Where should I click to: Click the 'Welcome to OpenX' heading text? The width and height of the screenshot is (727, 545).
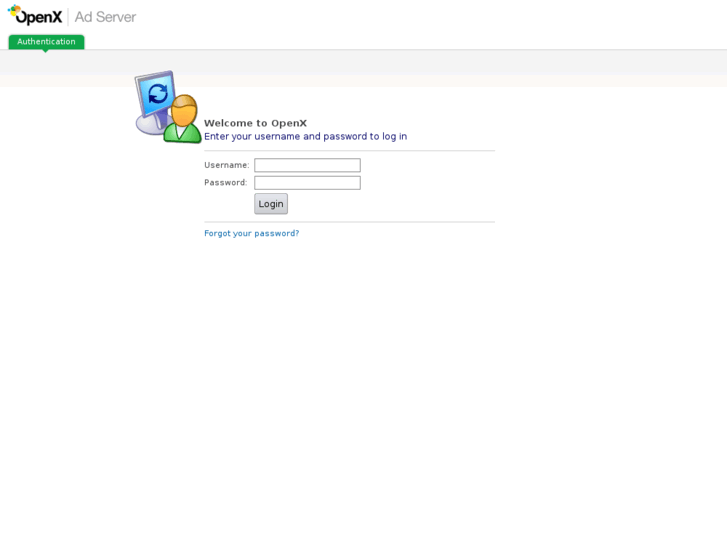click(255, 123)
